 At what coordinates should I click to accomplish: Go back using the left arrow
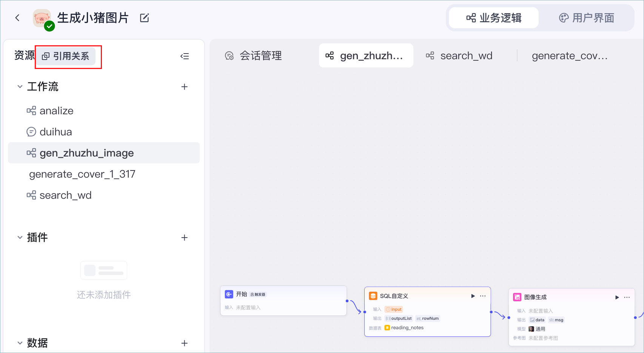point(17,18)
